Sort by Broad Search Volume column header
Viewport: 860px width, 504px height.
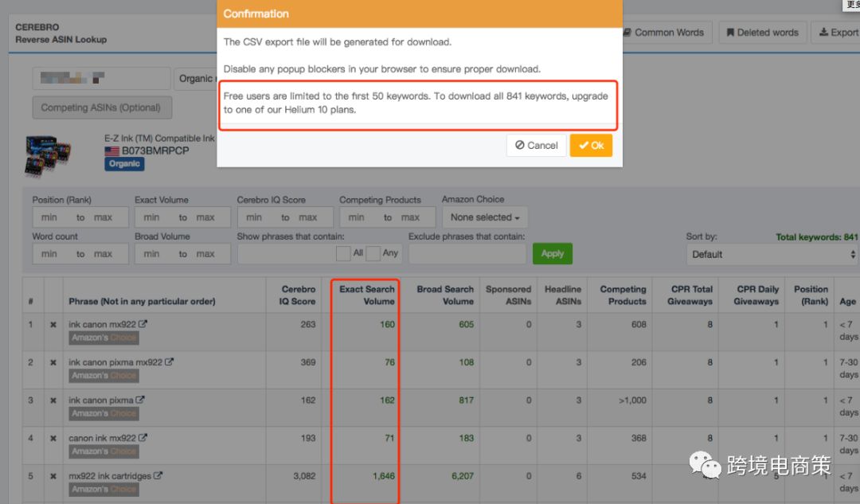point(445,295)
